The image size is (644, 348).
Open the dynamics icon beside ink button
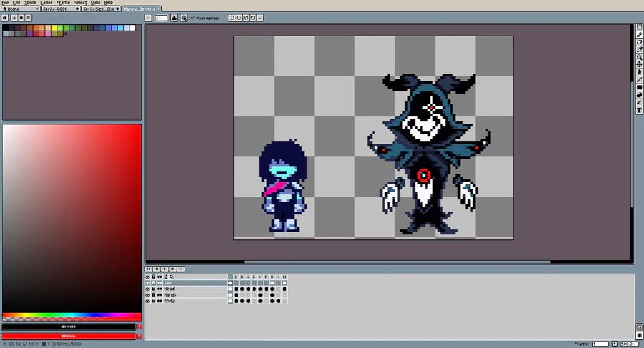tap(184, 18)
